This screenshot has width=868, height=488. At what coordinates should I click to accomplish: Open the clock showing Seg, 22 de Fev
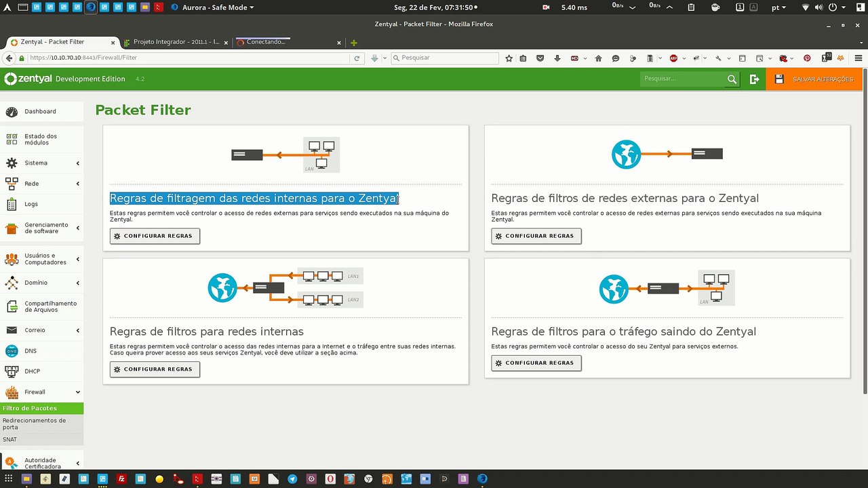pos(435,7)
